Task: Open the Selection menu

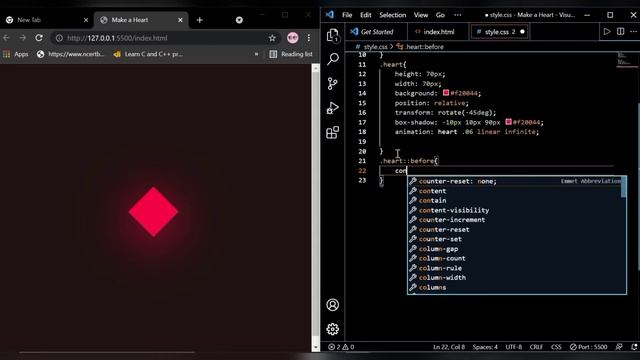Action: pyautogui.click(x=392, y=15)
